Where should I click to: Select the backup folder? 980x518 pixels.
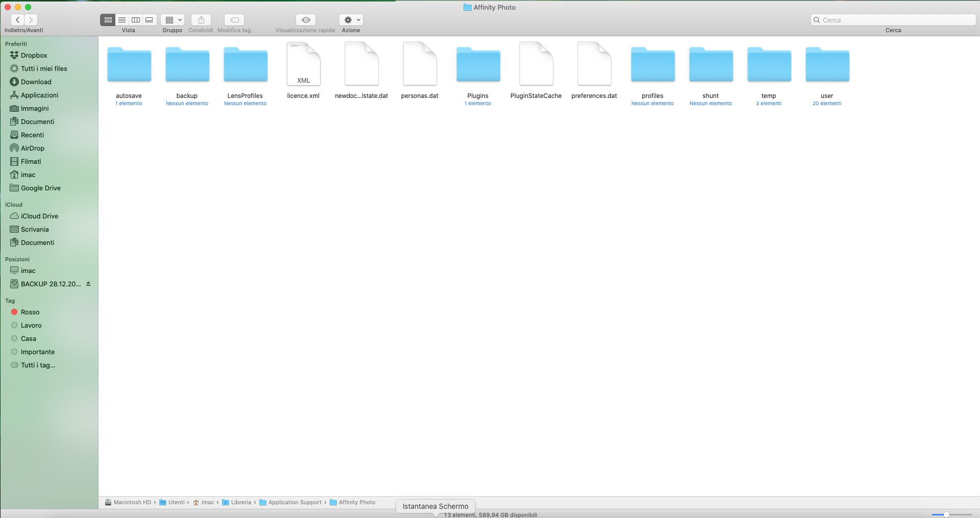[x=187, y=65]
